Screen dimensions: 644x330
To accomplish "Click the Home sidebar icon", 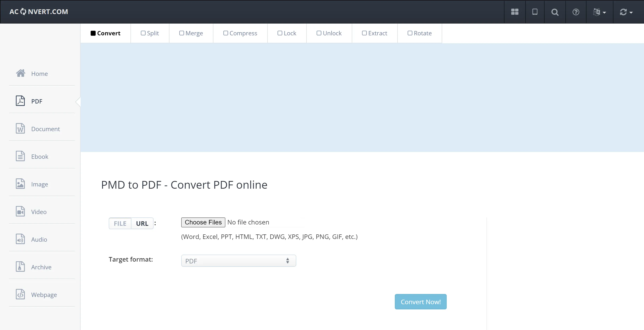I will pyautogui.click(x=21, y=73).
